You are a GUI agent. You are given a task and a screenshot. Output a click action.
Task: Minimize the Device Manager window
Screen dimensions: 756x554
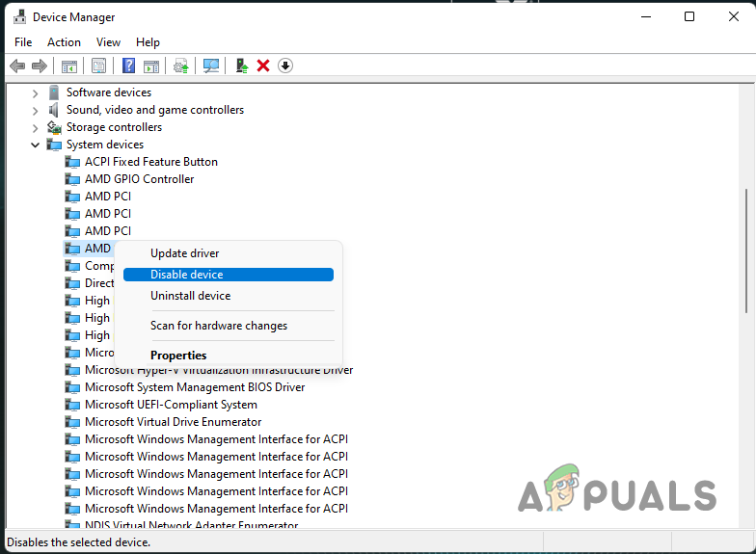[646, 16]
